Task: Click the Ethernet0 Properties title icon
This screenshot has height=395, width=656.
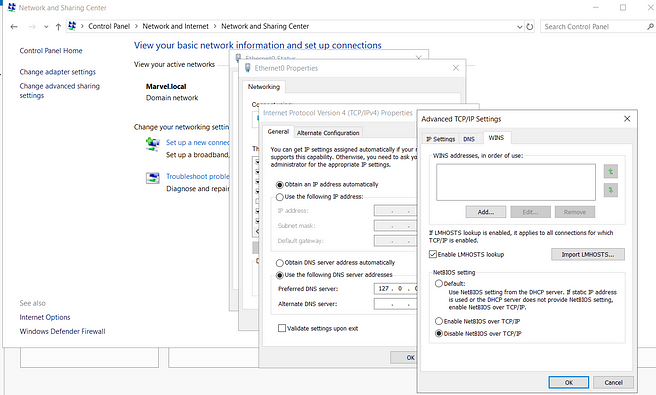Action: (x=248, y=68)
